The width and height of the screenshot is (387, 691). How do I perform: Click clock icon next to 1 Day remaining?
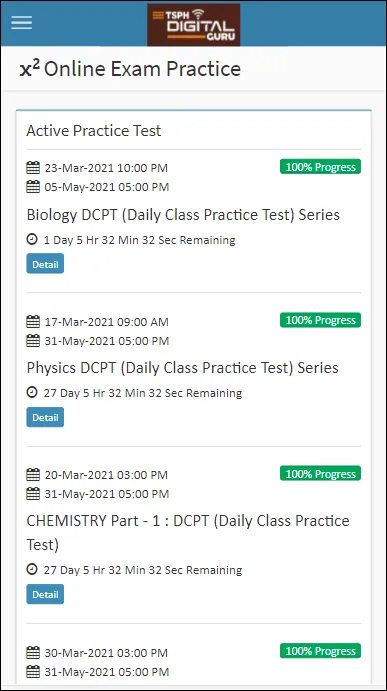pyautogui.click(x=32, y=240)
